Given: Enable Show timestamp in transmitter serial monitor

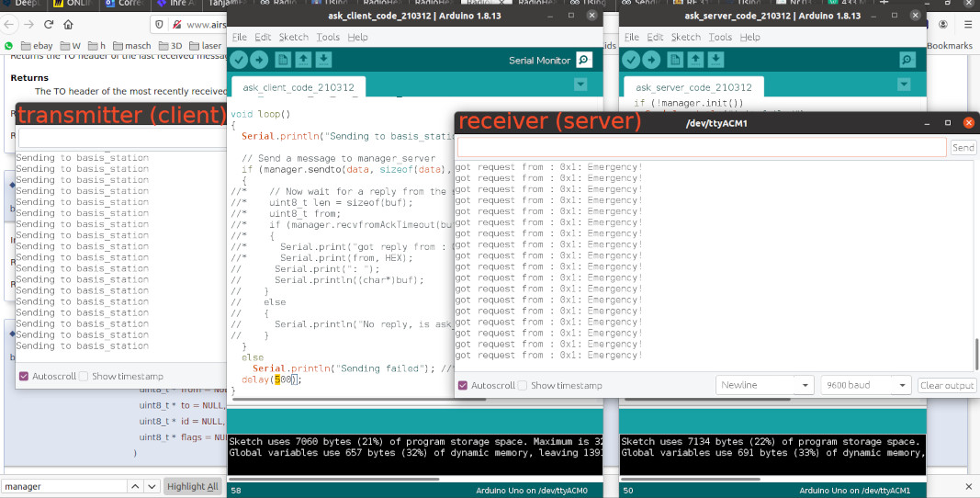Looking at the screenshot, I should [84, 376].
